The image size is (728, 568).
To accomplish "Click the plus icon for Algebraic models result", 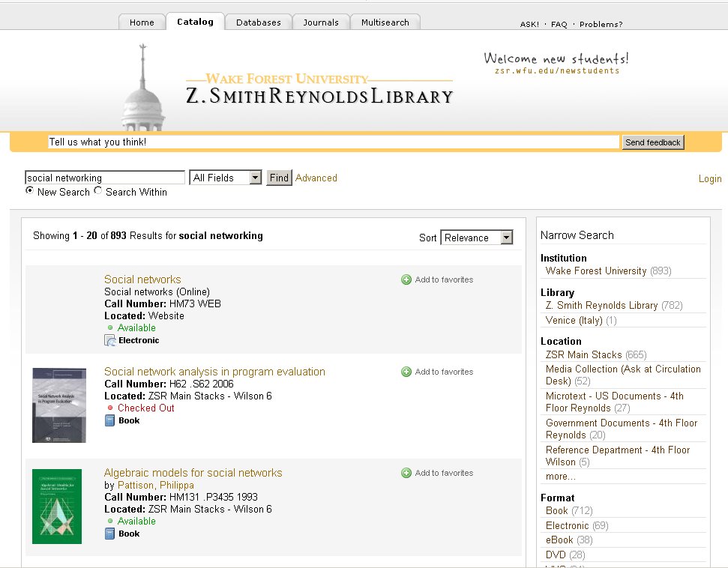I will [406, 473].
